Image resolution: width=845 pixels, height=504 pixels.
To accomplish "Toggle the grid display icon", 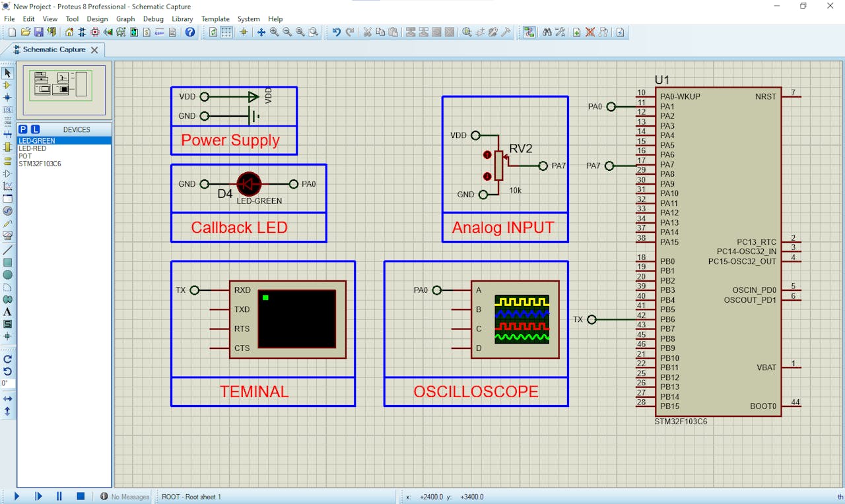I will click(226, 32).
